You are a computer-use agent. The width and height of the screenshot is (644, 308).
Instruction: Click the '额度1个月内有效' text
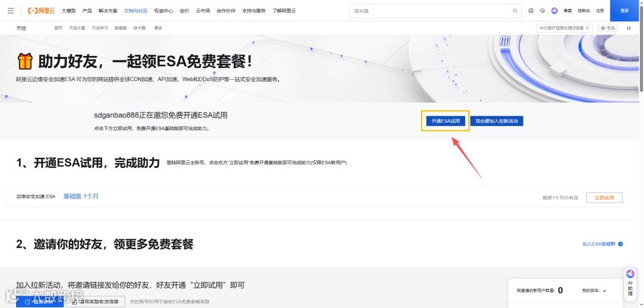560,197
